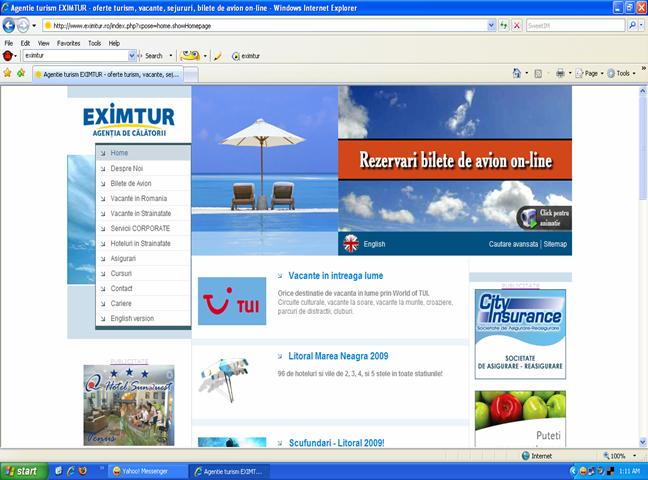Expand the address bar URL dropdown
648x480 pixels.
(x=490, y=25)
